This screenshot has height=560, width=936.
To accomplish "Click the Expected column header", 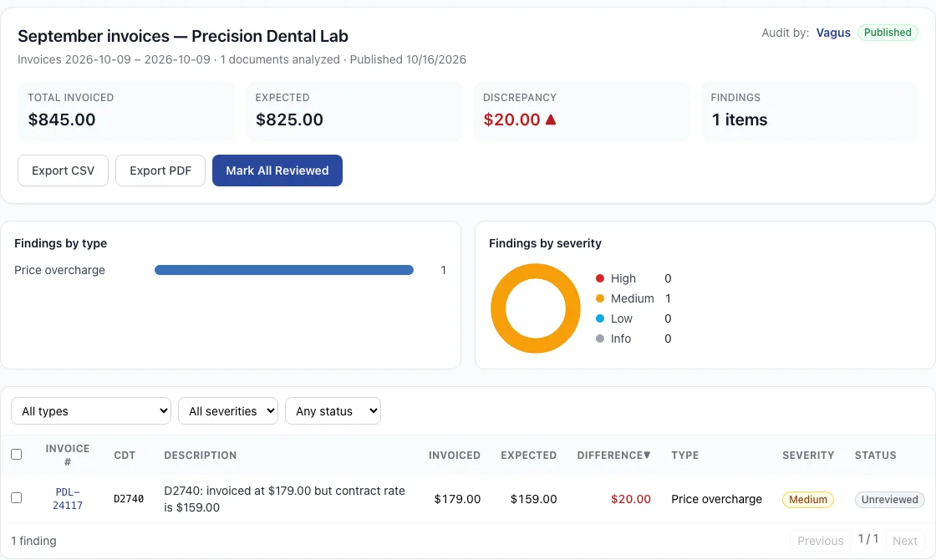I will [x=529, y=456].
